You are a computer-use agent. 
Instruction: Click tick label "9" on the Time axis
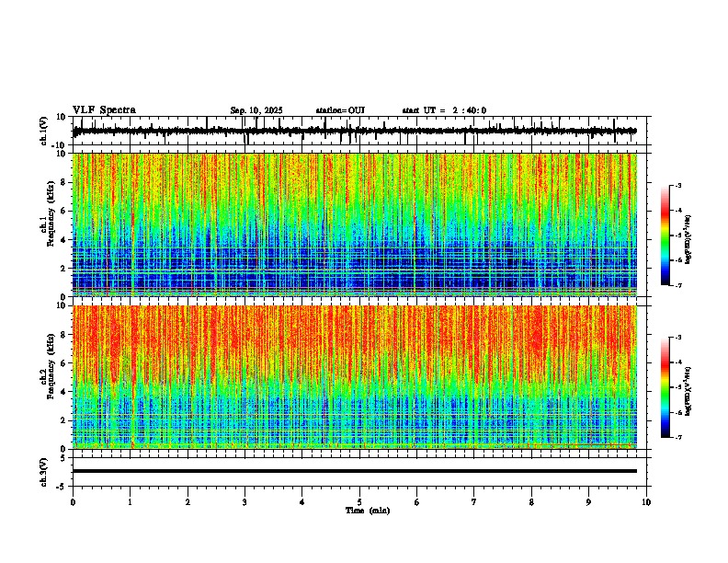coord(588,502)
